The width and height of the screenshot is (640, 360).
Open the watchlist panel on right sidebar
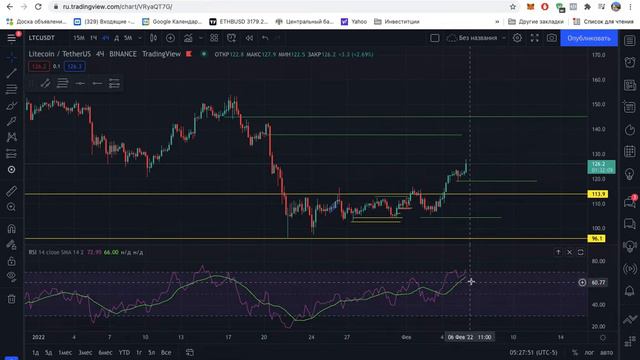630,40
